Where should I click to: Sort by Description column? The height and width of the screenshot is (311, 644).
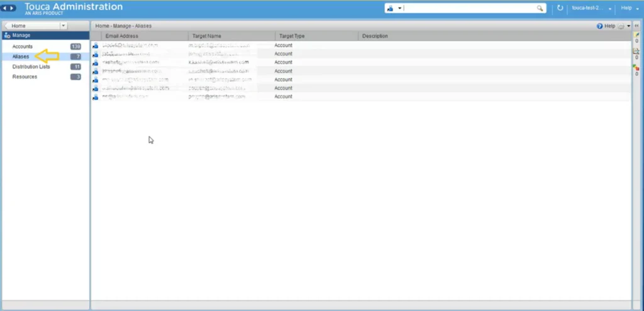click(x=494, y=36)
